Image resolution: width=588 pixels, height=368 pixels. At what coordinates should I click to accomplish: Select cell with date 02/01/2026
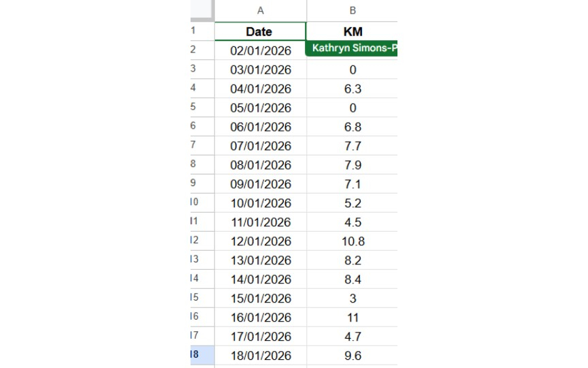pyautogui.click(x=260, y=50)
